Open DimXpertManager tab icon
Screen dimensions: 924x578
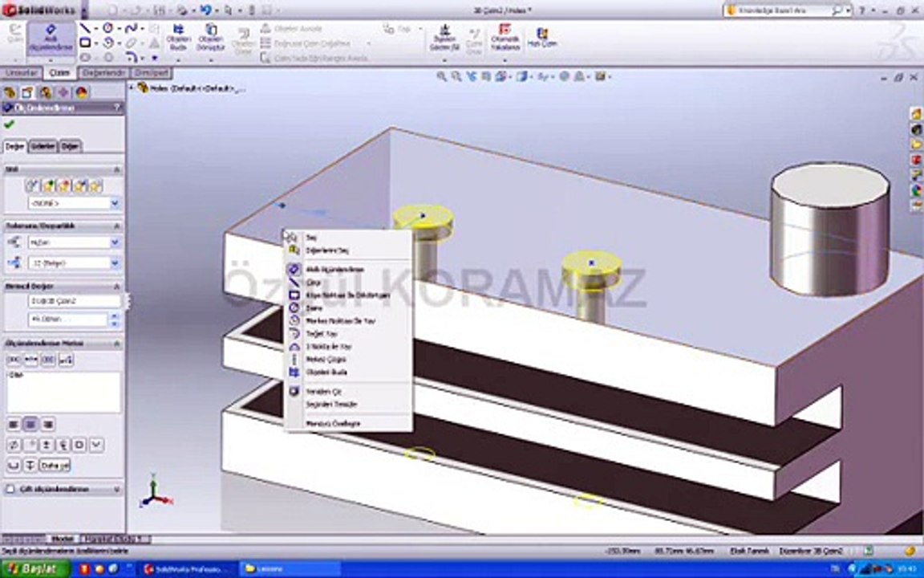tap(63, 92)
